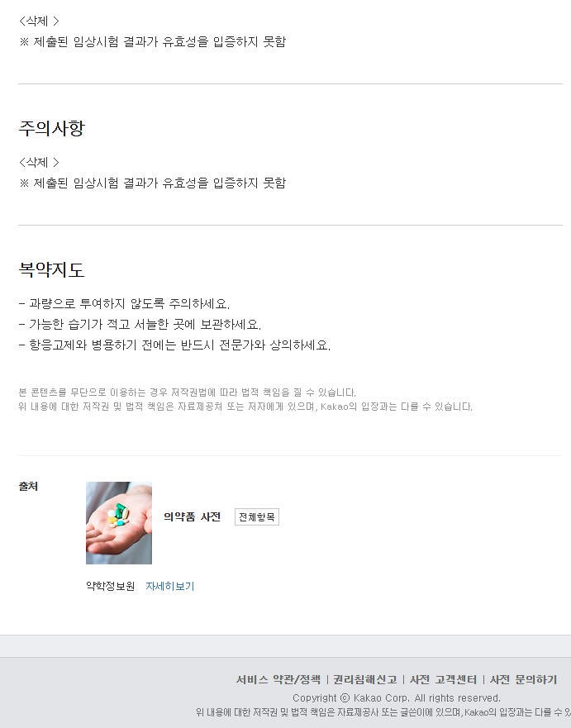Click the pills-in-hand source thumbnail image
The width and height of the screenshot is (571, 728).
click(x=118, y=523)
